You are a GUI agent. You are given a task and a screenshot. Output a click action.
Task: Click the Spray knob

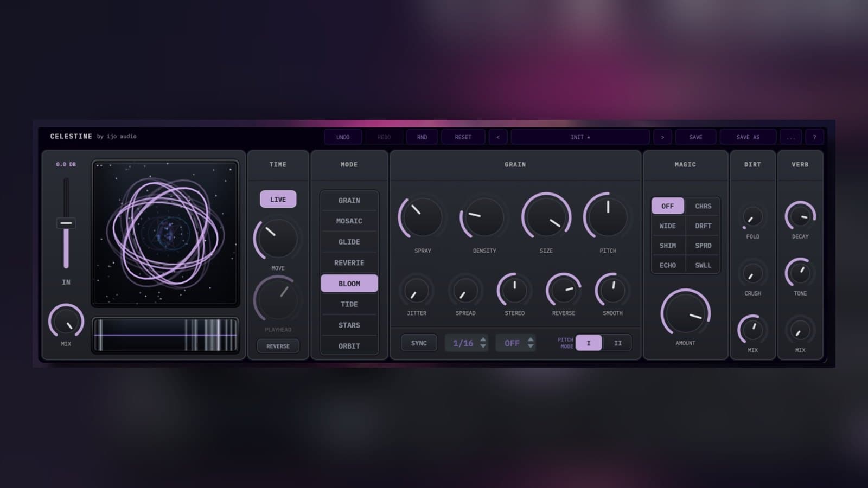422,217
